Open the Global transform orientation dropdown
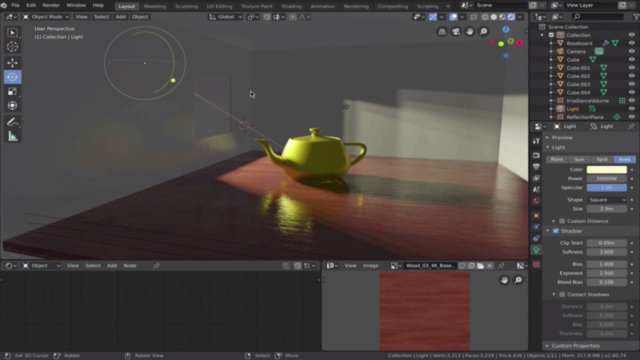The image size is (640, 360). pos(226,17)
